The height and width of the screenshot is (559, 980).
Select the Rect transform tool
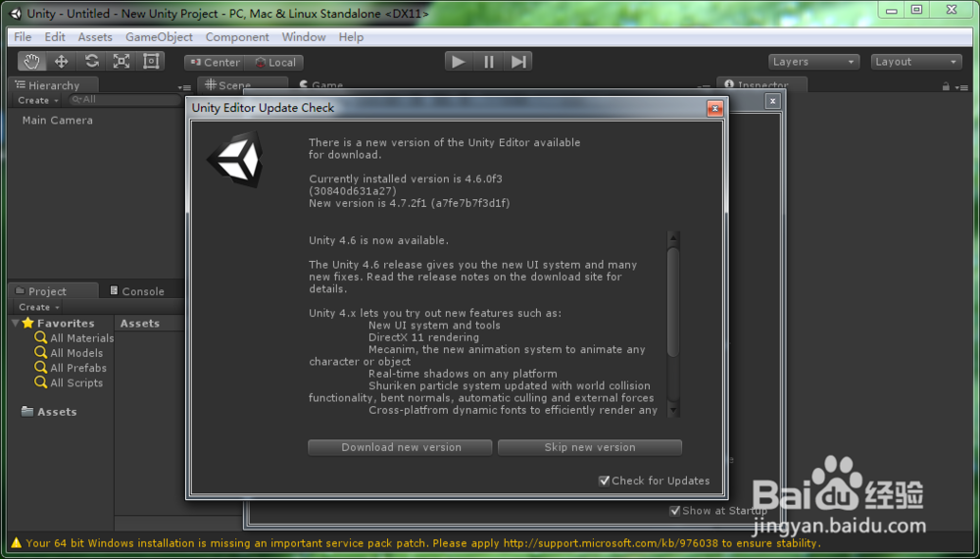point(151,61)
